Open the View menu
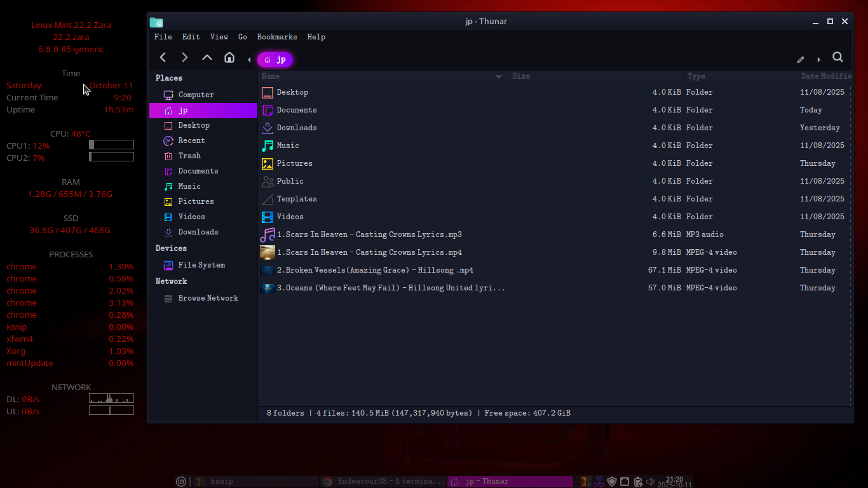Viewport: 868px width, 488px height. click(x=219, y=37)
